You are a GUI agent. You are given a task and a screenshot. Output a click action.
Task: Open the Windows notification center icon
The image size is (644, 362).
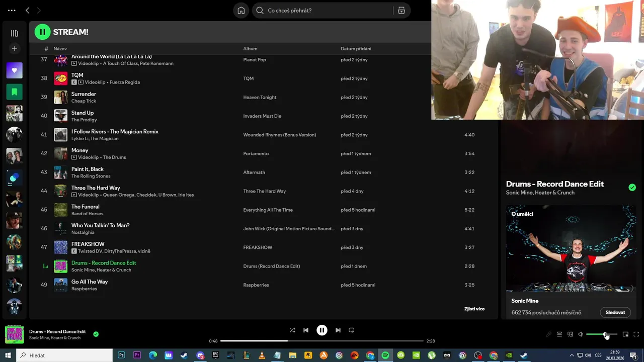click(633, 355)
